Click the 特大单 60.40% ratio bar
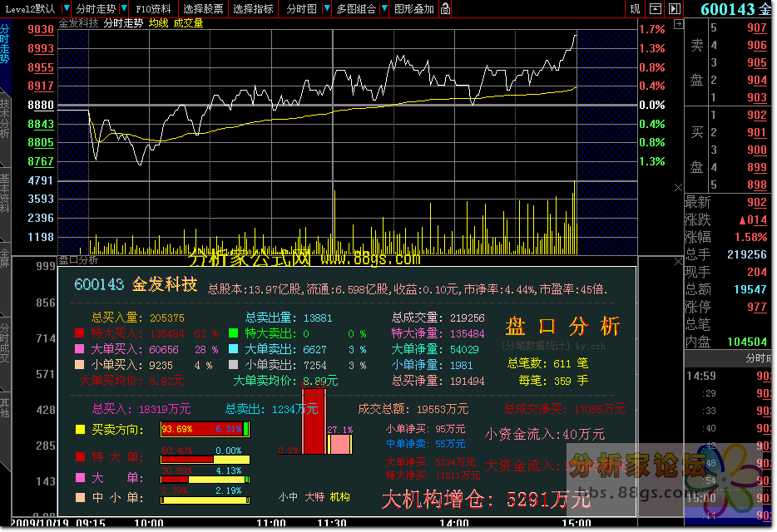 [x=205, y=460]
